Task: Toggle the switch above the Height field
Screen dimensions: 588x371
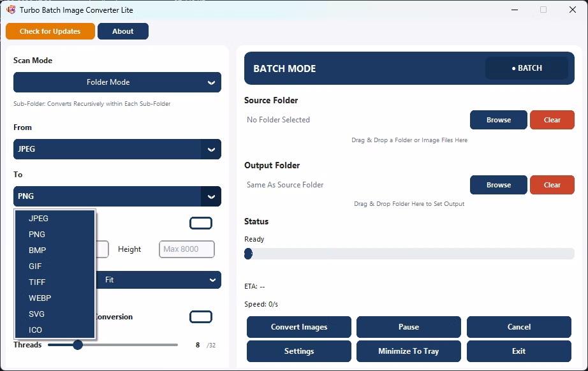Action: click(x=201, y=223)
